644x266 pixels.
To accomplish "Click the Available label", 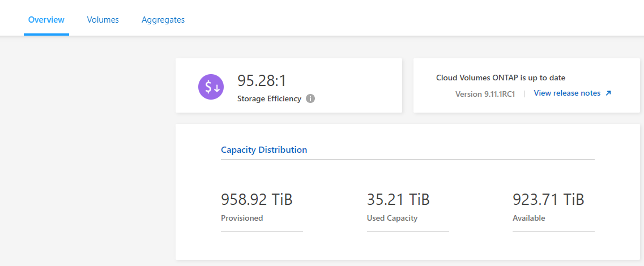I will (x=529, y=218).
